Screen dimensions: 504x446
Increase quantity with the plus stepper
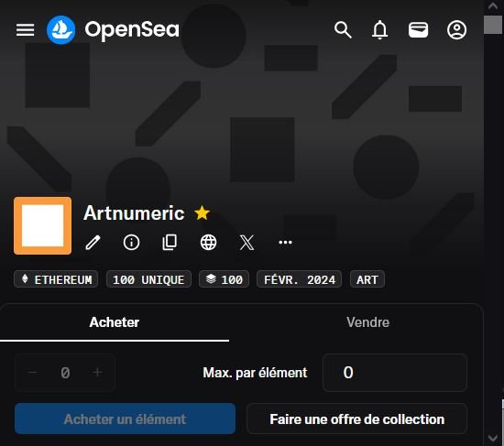pos(97,373)
